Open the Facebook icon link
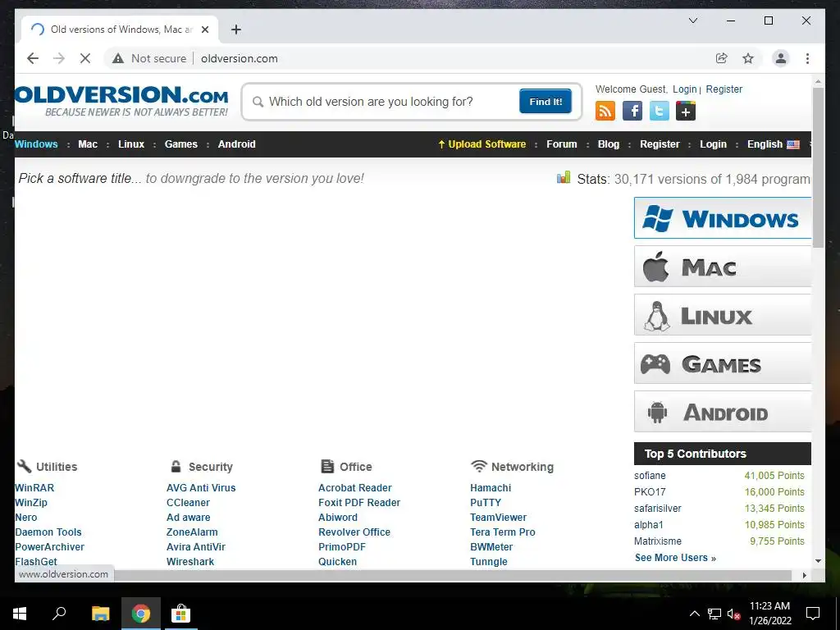This screenshot has height=630, width=840. coord(632,111)
